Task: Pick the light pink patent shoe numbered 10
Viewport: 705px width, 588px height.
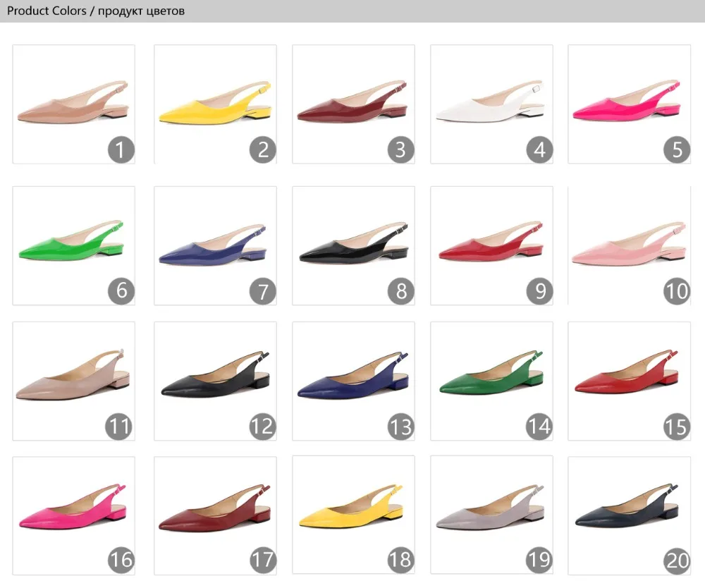Action: pos(630,245)
